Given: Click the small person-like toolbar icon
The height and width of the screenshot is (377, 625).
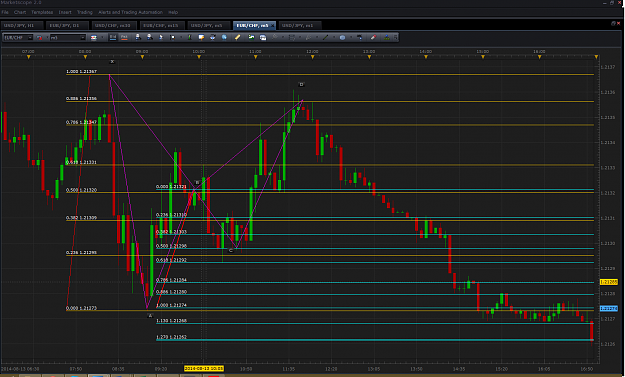Looking at the screenshot, I should point(161,37).
